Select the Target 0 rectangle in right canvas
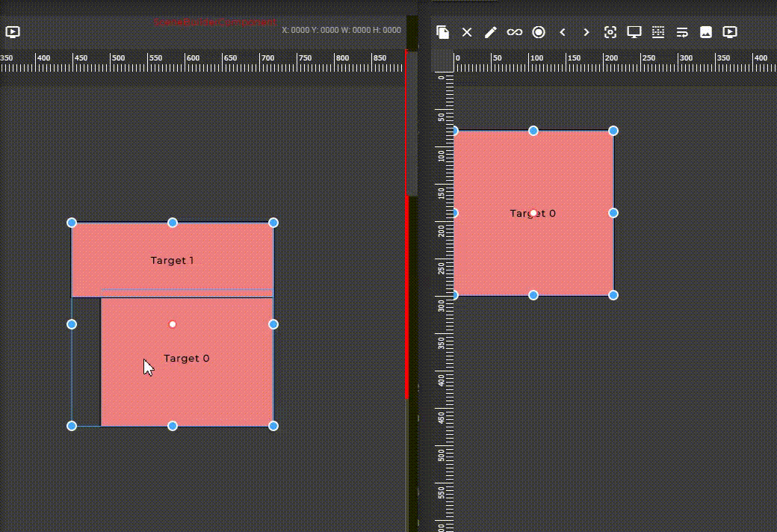 pyautogui.click(x=533, y=213)
